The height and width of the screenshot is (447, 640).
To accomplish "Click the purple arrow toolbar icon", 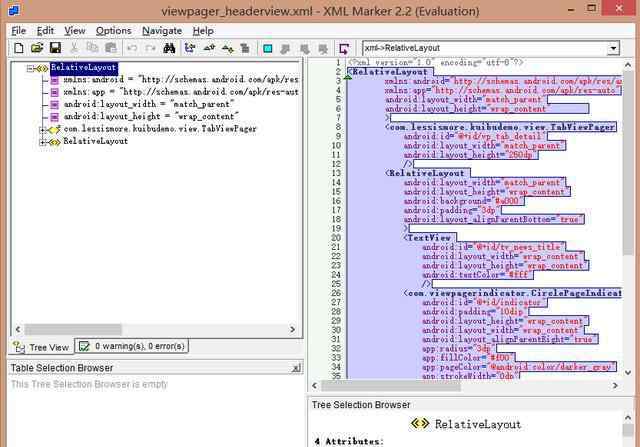I will click(x=344, y=49).
